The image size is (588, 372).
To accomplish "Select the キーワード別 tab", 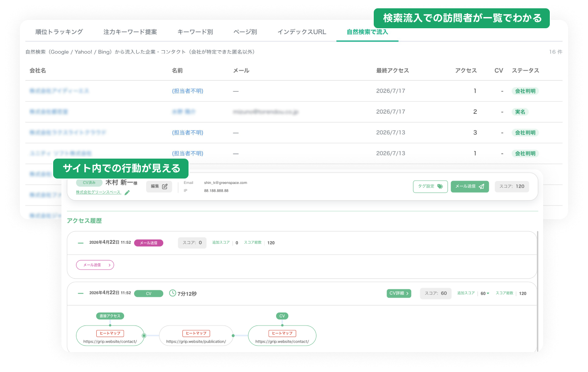I will coord(195,32).
